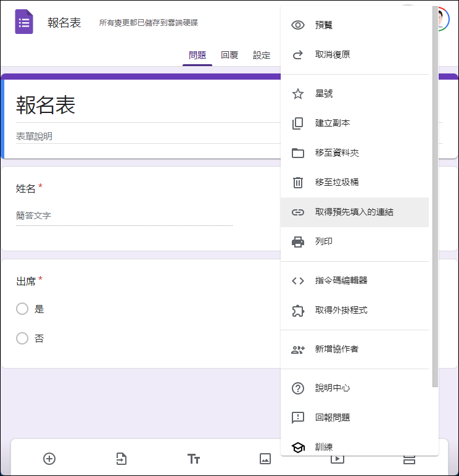Click the 所有變更都已儲存到雲端硬碟 status text
Screen dimensions: 459x476
pyautogui.click(x=148, y=23)
